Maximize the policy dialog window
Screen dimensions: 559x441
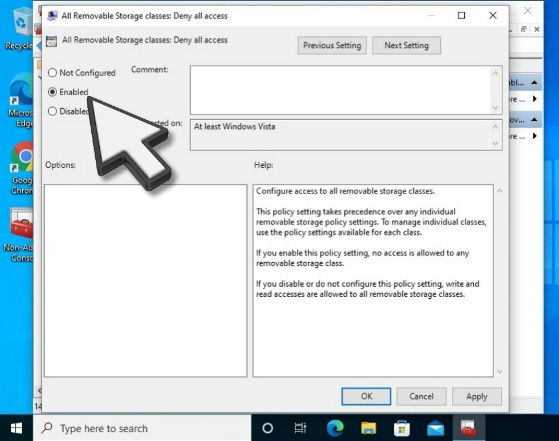pos(461,15)
